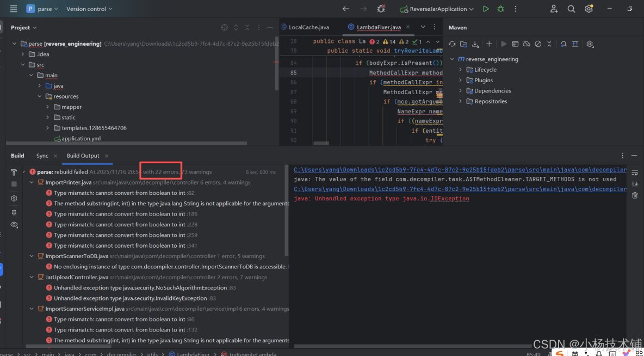Open the Version control menu

tap(86, 9)
